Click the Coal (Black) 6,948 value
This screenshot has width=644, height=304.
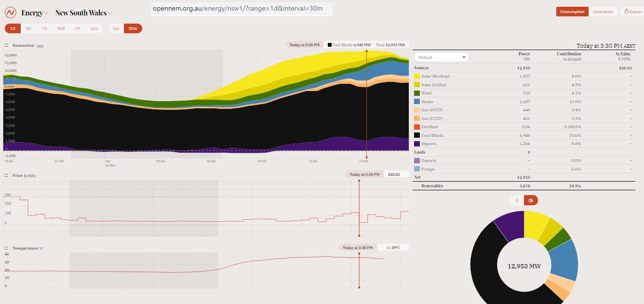pyautogui.click(x=525, y=135)
